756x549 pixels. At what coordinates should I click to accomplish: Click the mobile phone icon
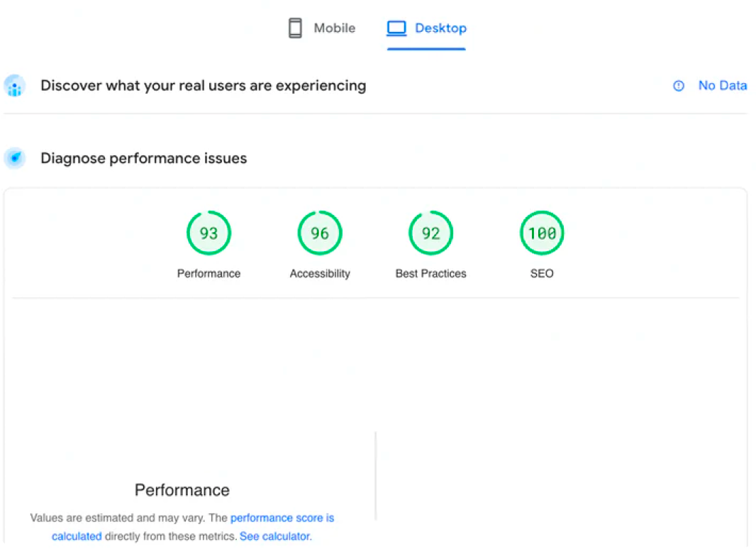click(x=295, y=28)
